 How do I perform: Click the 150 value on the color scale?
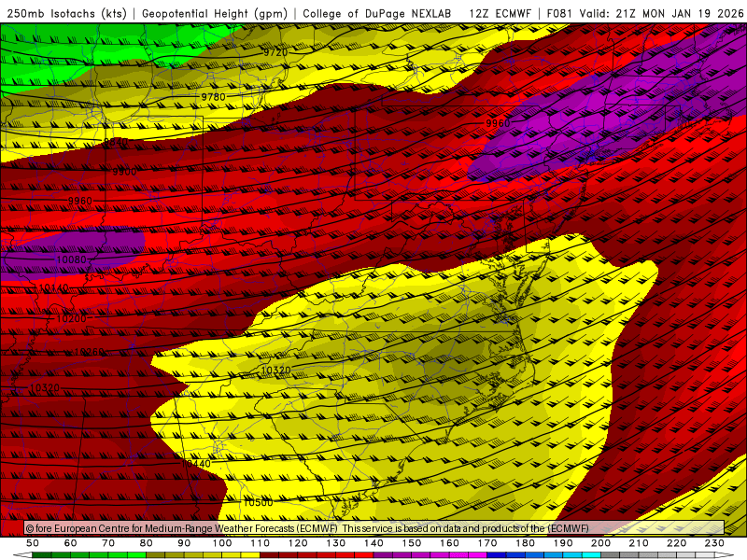tap(412, 543)
